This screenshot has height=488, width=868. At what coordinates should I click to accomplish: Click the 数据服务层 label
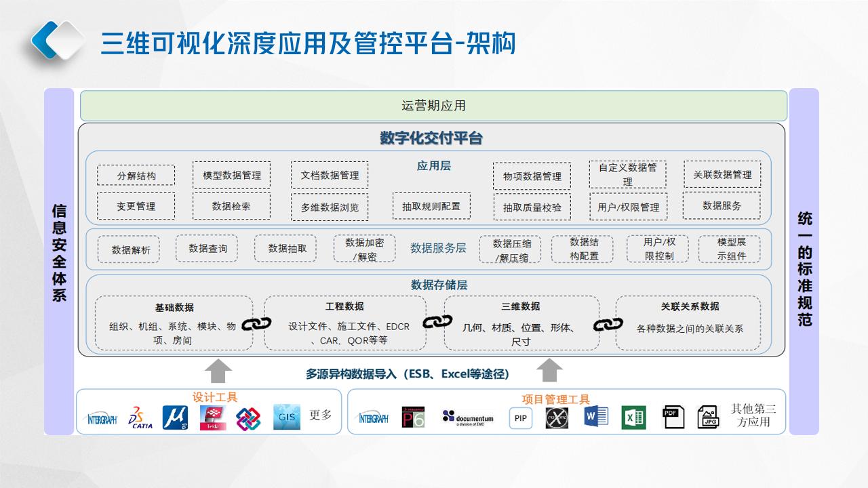point(438,248)
